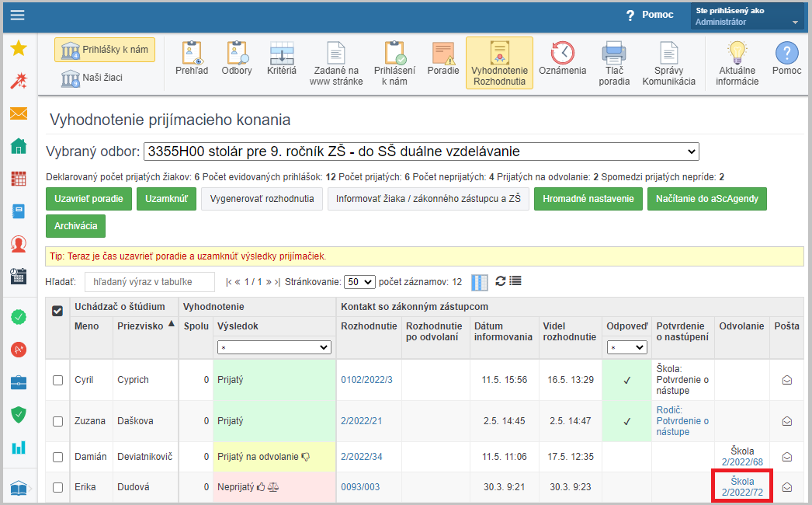Open appeal link Škola 2/2022/72
Screen dimensions: 812x505
742,487
